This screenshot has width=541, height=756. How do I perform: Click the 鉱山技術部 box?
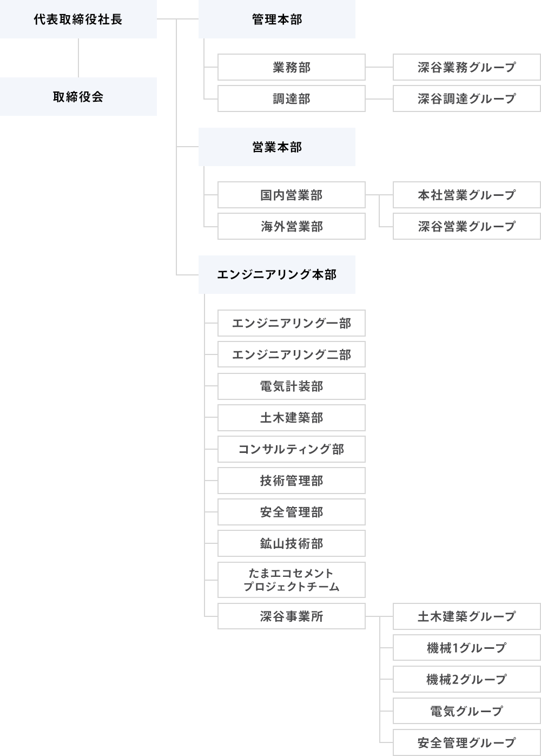[x=291, y=543]
